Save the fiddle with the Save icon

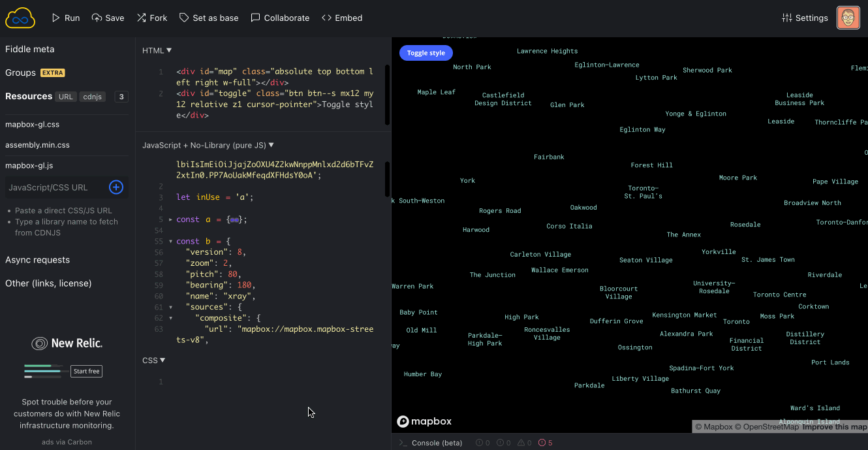(x=107, y=18)
